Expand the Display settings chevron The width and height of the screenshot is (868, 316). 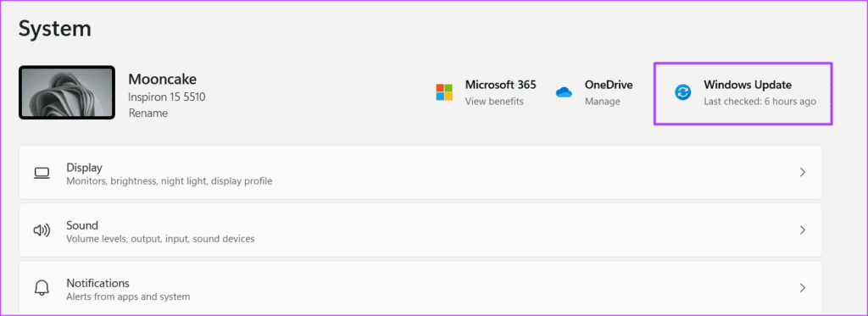pos(802,173)
